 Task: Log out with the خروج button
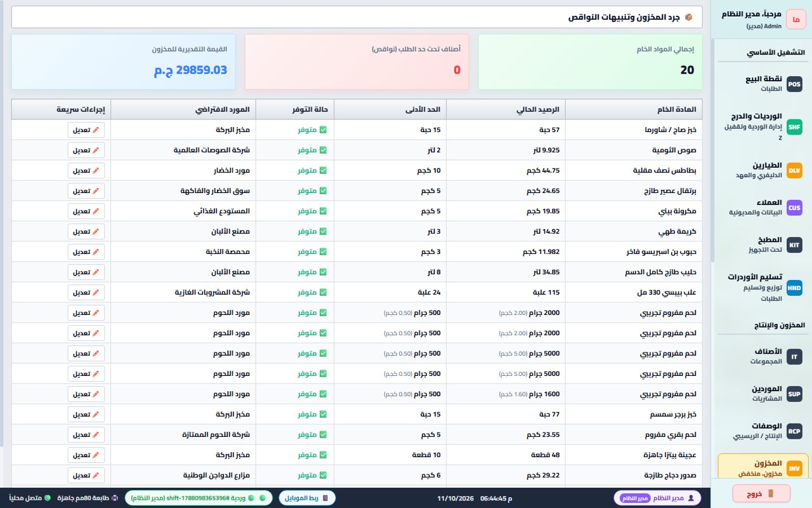[x=761, y=493]
